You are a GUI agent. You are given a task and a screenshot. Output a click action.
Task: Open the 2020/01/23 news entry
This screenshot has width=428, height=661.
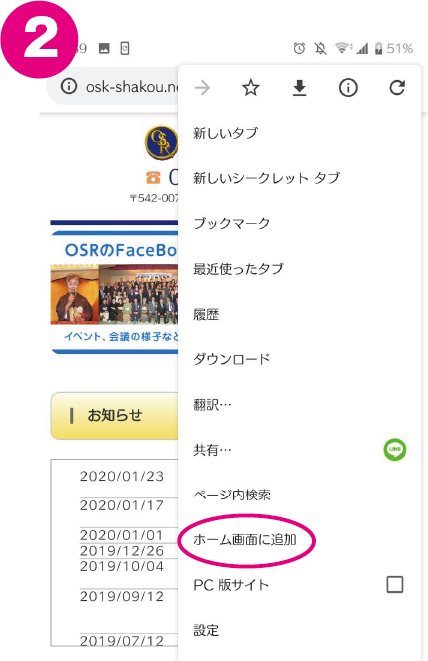[x=122, y=476]
